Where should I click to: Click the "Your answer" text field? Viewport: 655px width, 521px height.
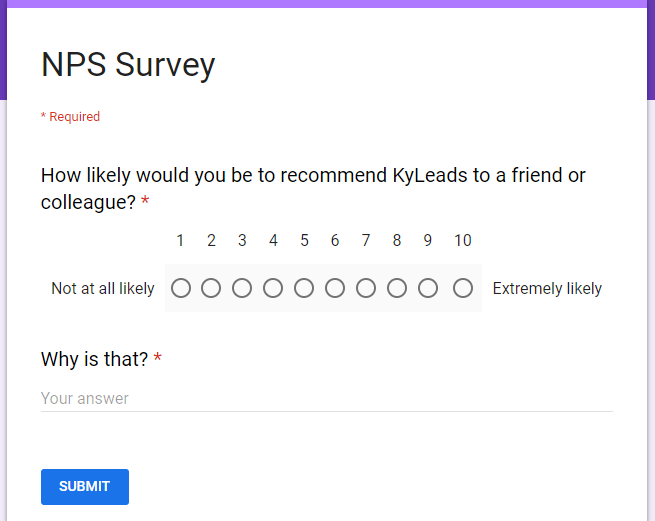(x=326, y=398)
